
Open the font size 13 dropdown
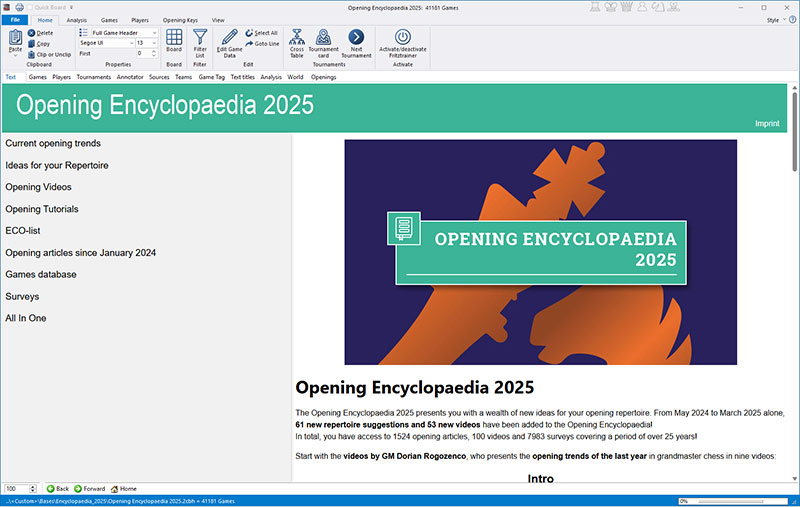pyautogui.click(x=154, y=43)
